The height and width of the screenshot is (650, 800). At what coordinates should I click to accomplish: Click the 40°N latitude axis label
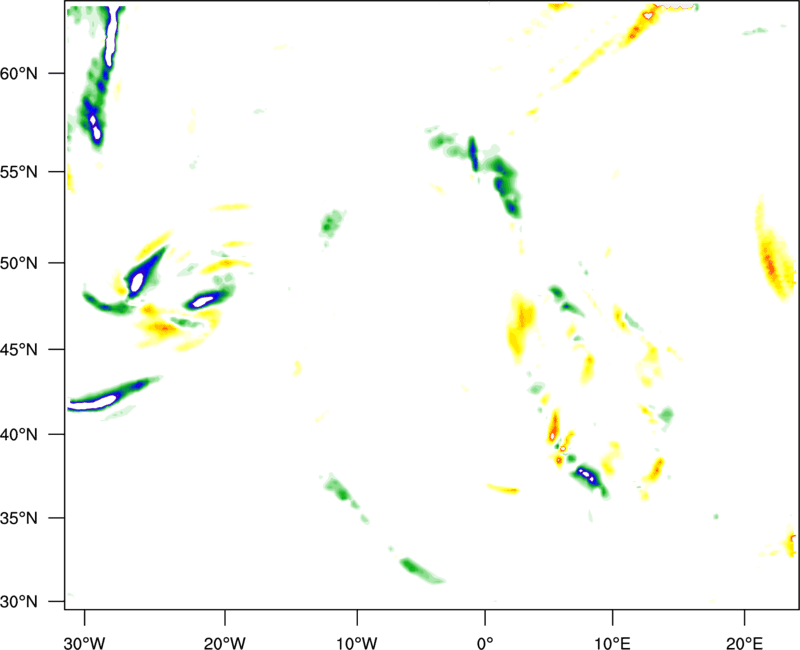19,434
